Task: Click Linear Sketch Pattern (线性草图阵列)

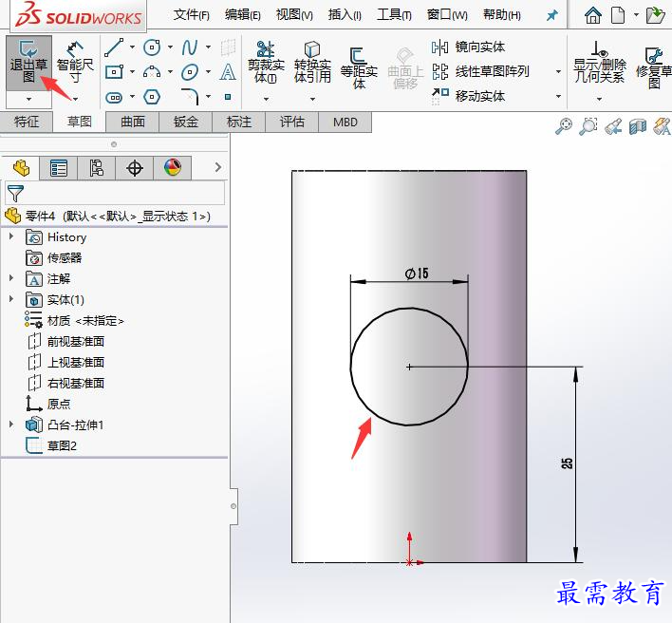Action: (480, 71)
